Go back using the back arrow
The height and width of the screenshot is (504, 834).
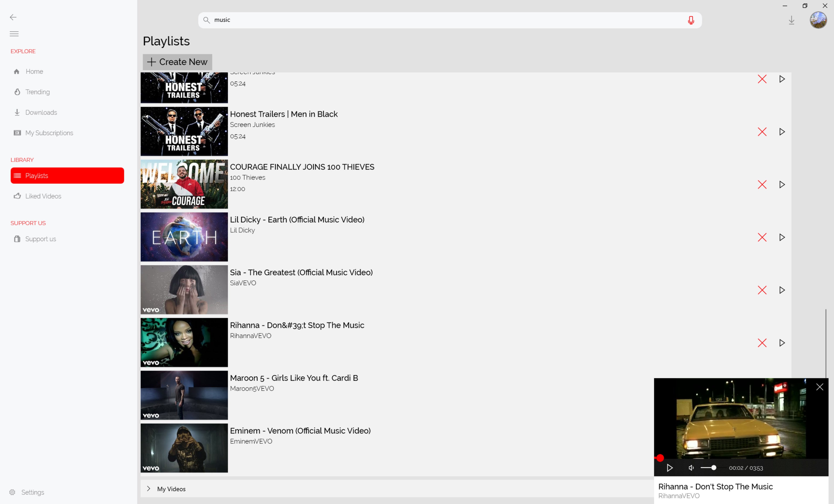(x=13, y=17)
